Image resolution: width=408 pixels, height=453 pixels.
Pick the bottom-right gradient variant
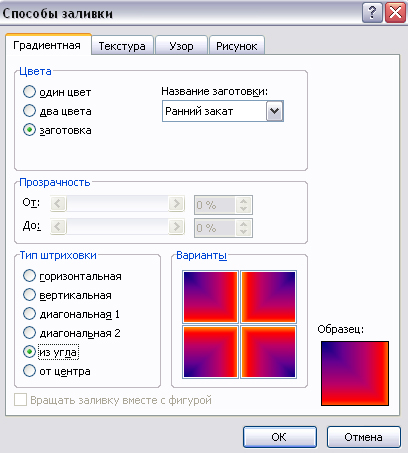pyautogui.click(x=268, y=352)
